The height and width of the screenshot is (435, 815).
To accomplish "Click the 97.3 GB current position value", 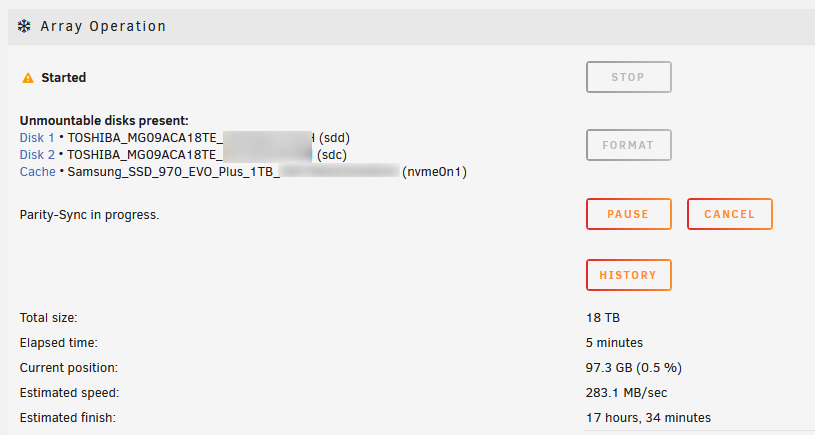I will (634, 368).
